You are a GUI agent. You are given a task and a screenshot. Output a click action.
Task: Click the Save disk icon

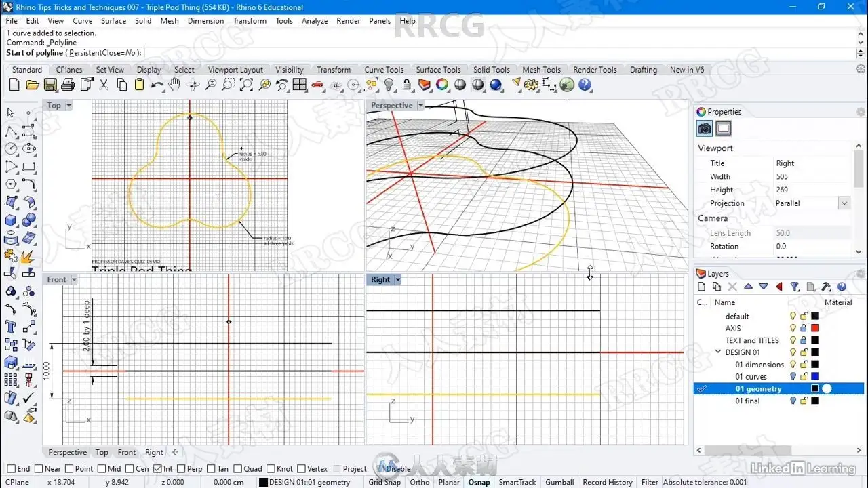[50, 85]
